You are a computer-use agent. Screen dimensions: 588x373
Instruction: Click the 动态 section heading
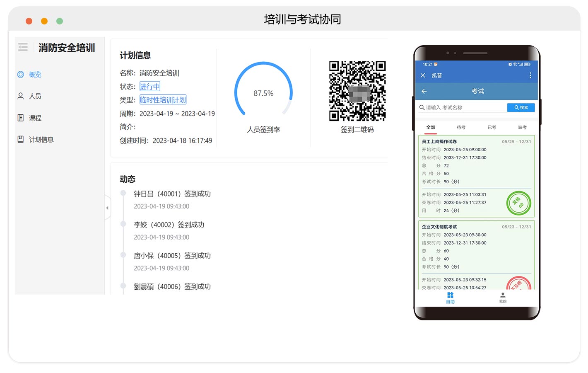[x=128, y=179]
